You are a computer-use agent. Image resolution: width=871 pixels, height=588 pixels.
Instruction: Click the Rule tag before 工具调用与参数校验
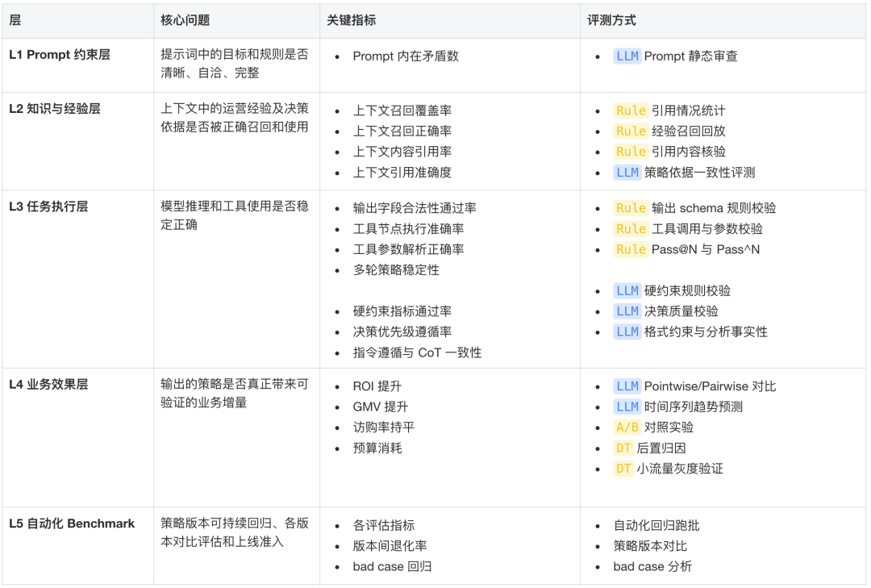(631, 229)
